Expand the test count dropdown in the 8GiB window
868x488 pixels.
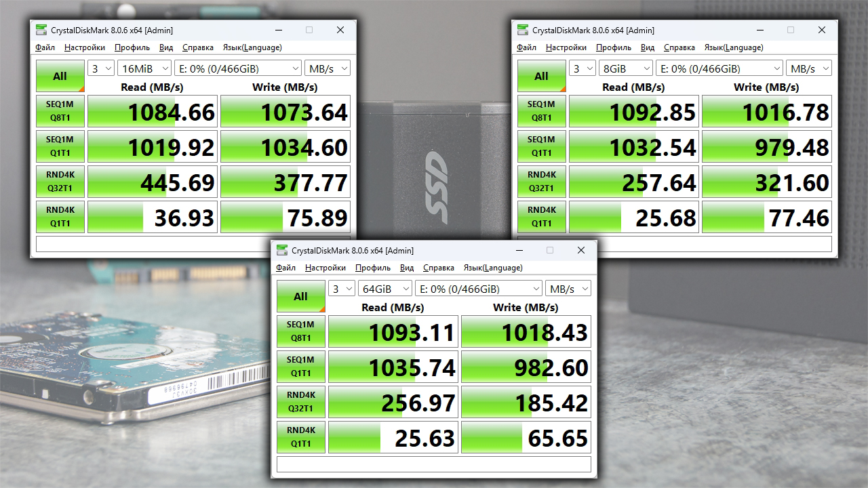point(583,68)
